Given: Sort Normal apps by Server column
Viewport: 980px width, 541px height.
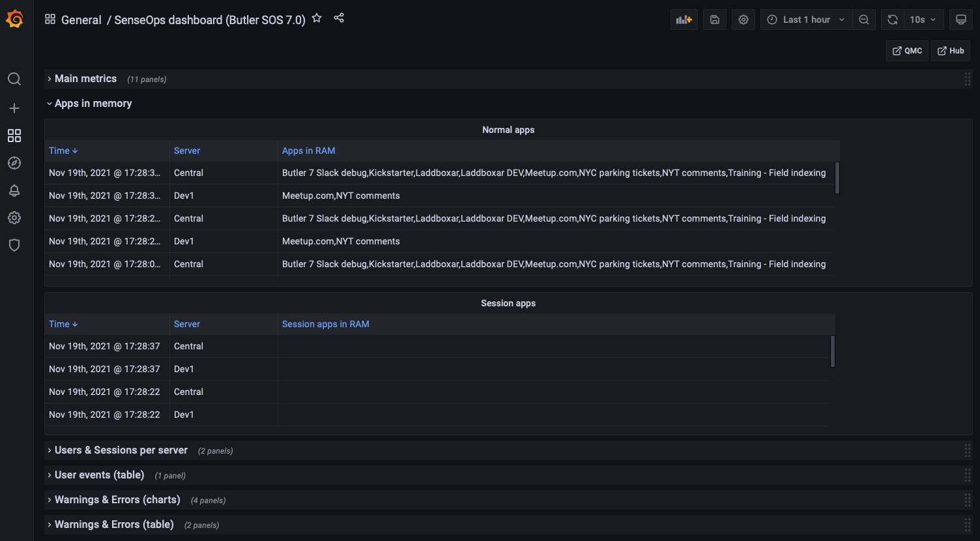Looking at the screenshot, I should (187, 151).
